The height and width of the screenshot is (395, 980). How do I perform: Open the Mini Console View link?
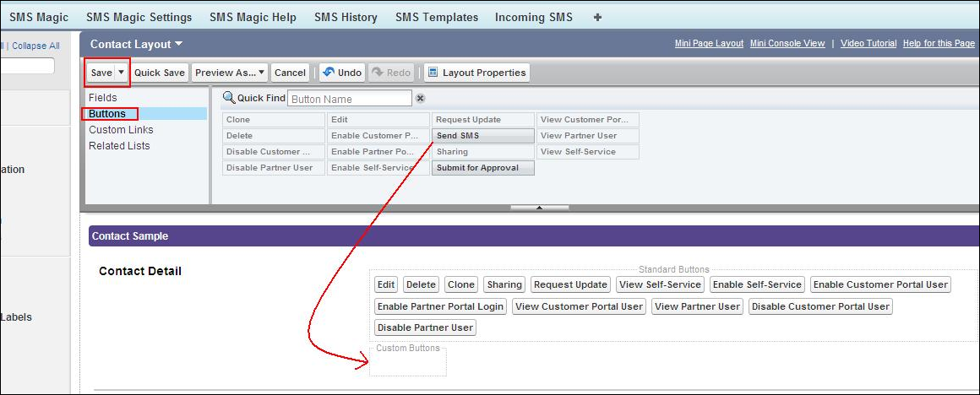point(787,44)
